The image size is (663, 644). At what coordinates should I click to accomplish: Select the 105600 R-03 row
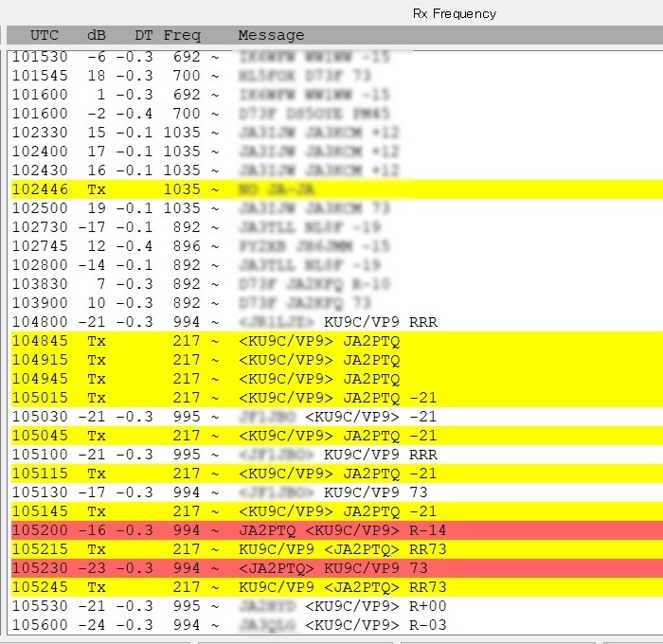coord(336,624)
